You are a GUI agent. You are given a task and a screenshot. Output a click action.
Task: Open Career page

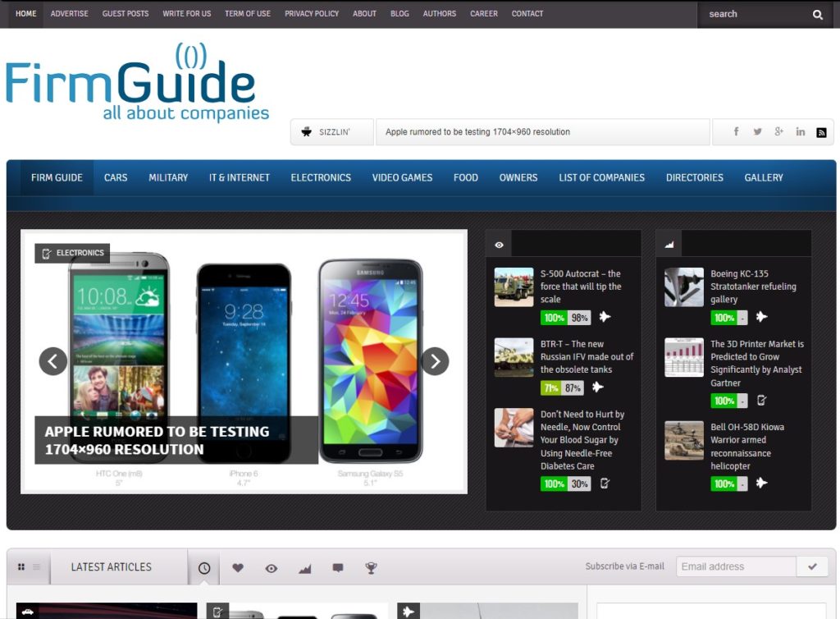484,13
